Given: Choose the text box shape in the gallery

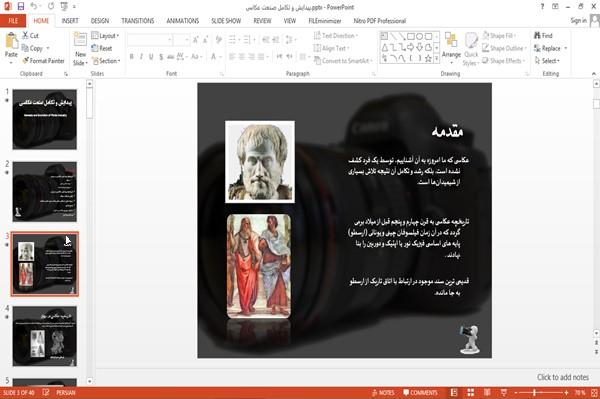Looking at the screenshot, I should (384, 37).
